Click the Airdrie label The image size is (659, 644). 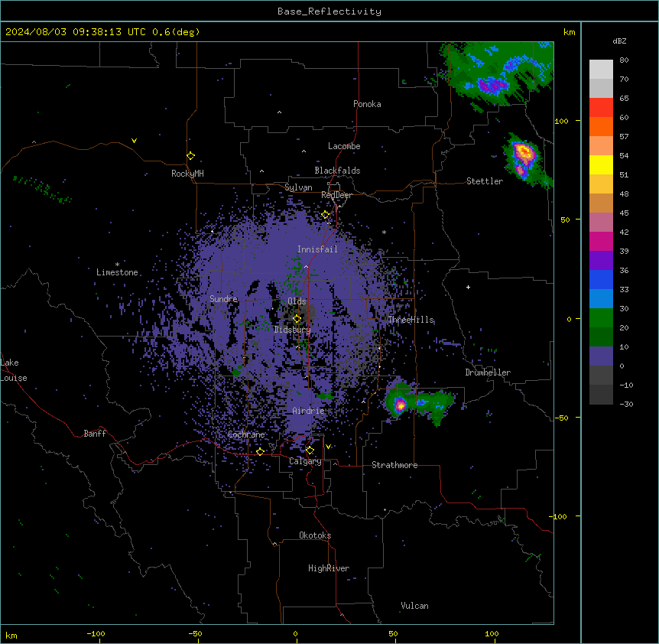click(x=309, y=411)
